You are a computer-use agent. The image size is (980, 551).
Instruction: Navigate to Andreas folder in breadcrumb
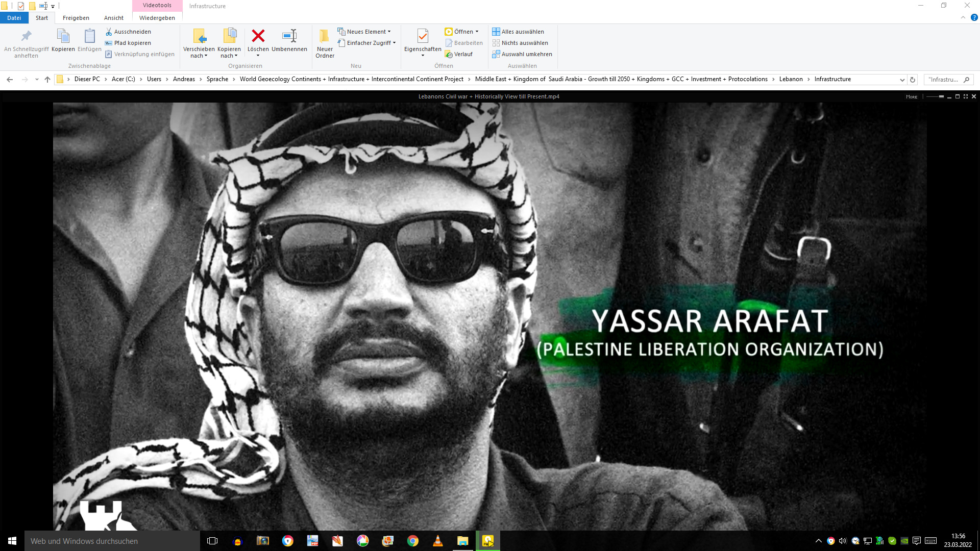point(184,79)
